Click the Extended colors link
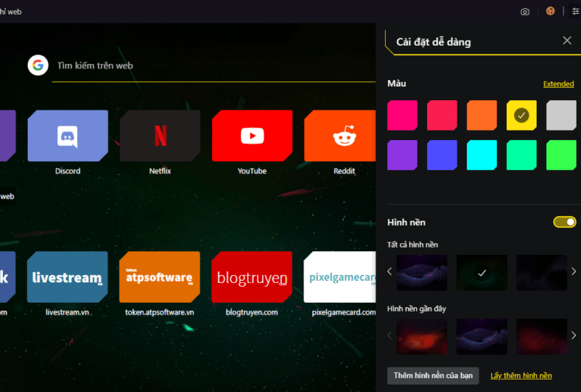The height and width of the screenshot is (392, 581). pyautogui.click(x=558, y=83)
